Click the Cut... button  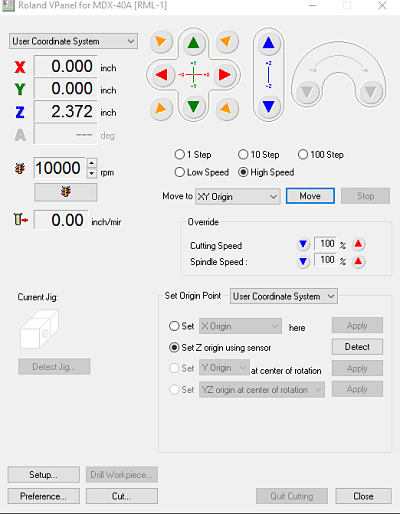click(x=122, y=496)
